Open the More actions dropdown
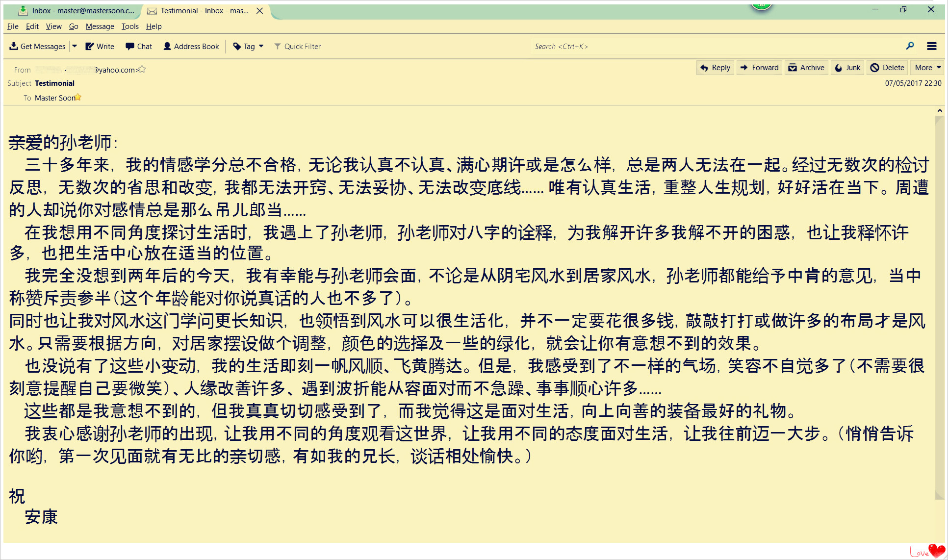This screenshot has height=560, width=948. [927, 68]
